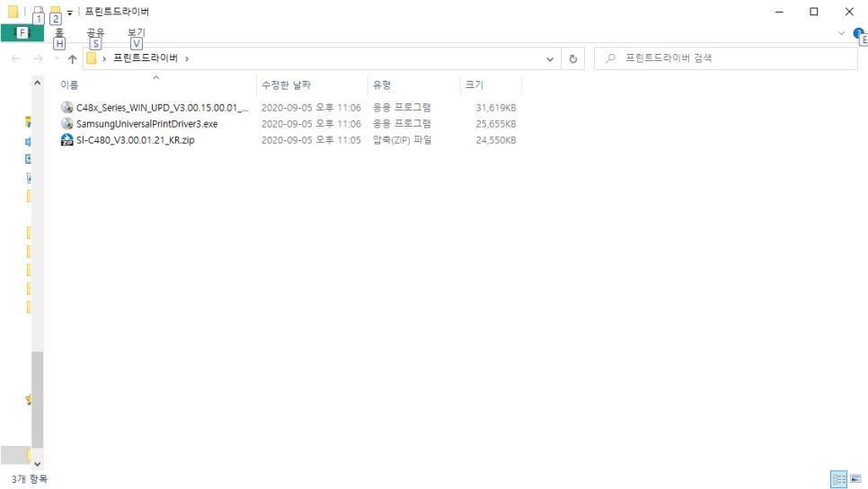868x489 pixels.
Task: Open the Help icon
Action: click(859, 33)
